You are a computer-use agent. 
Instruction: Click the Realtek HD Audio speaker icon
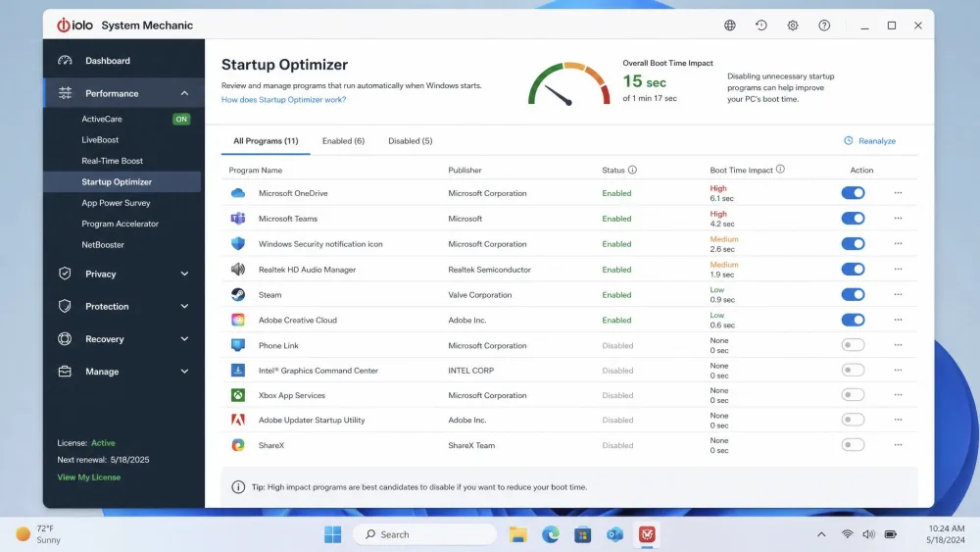tap(238, 270)
